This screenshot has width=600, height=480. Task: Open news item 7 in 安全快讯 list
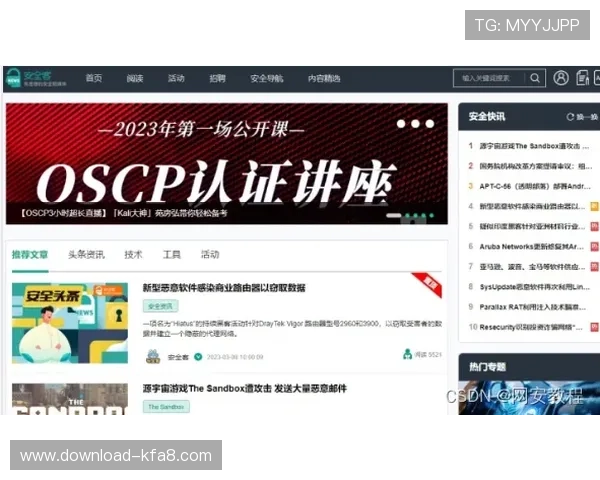coord(532,266)
